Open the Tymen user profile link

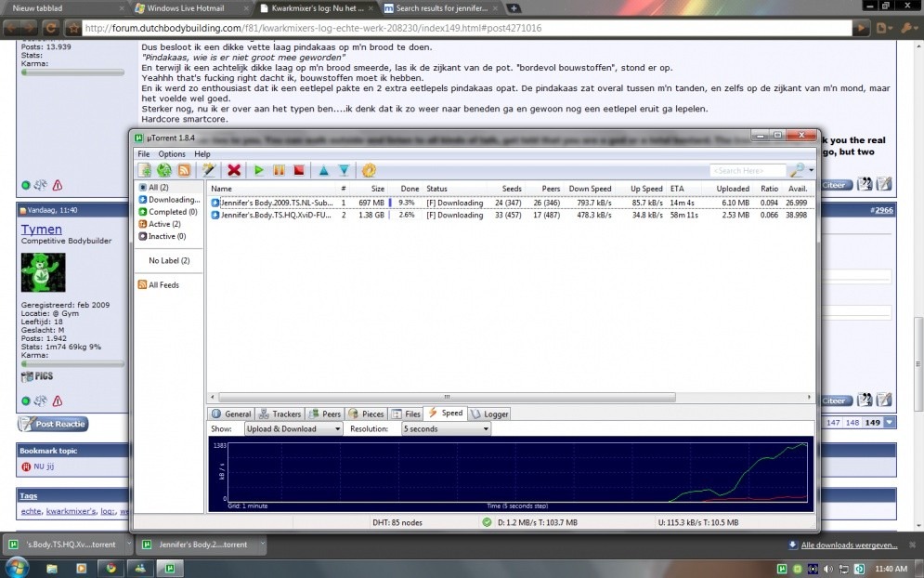coord(41,230)
